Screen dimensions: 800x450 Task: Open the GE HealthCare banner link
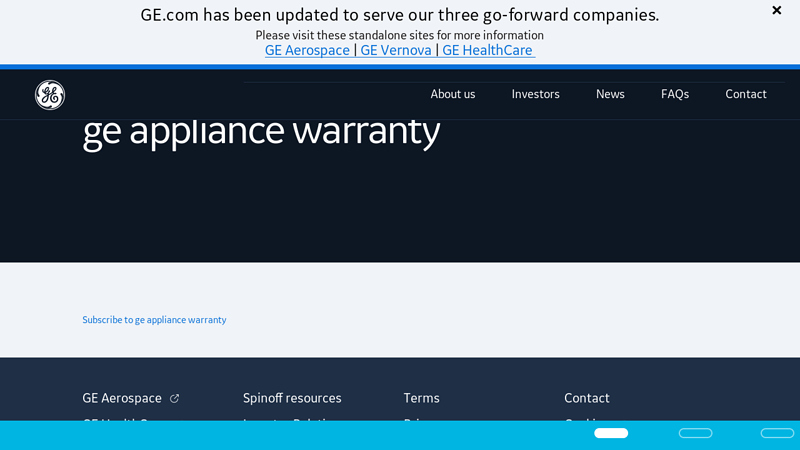click(x=487, y=50)
